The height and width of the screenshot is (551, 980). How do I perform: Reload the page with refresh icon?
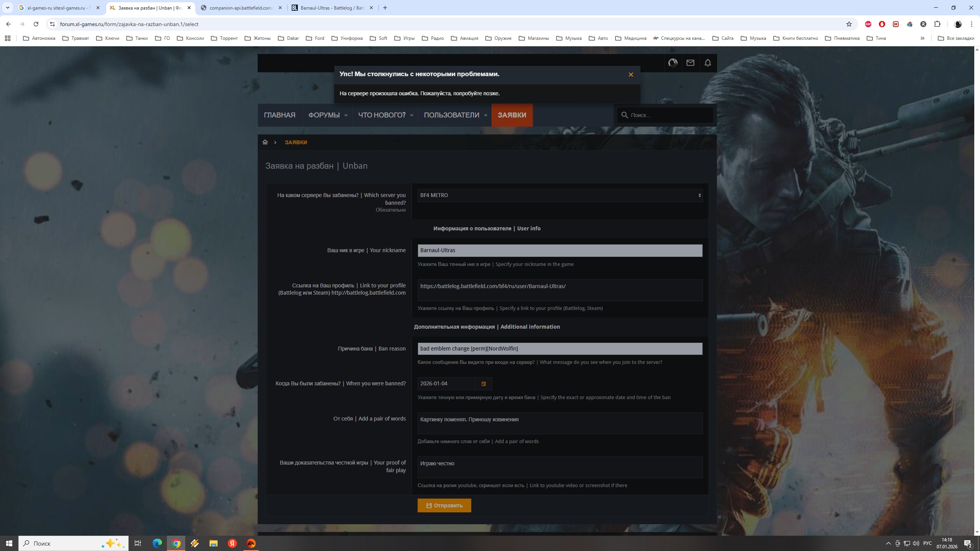(x=36, y=24)
